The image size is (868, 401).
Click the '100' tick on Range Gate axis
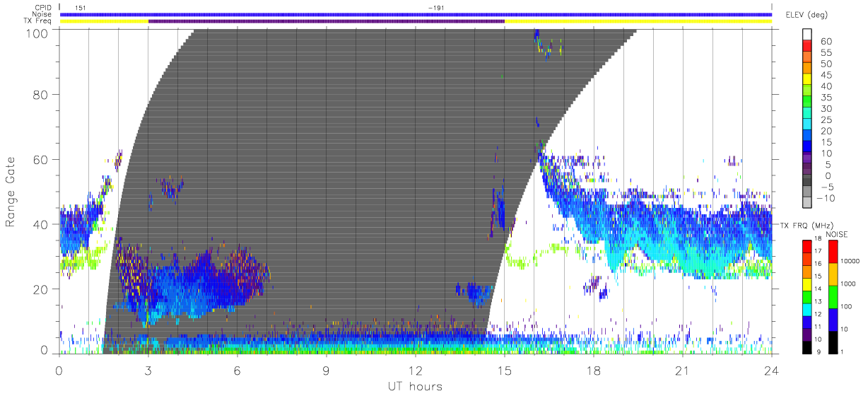click(x=36, y=33)
